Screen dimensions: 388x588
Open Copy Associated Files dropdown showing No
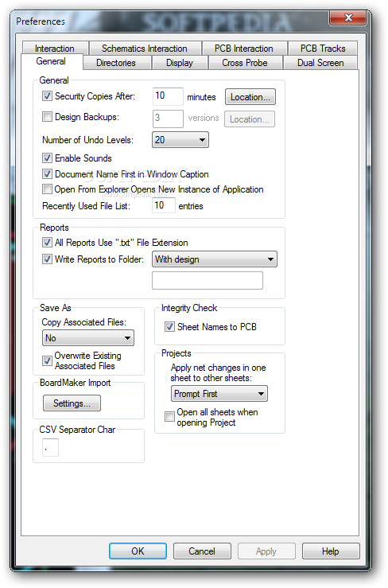click(88, 338)
